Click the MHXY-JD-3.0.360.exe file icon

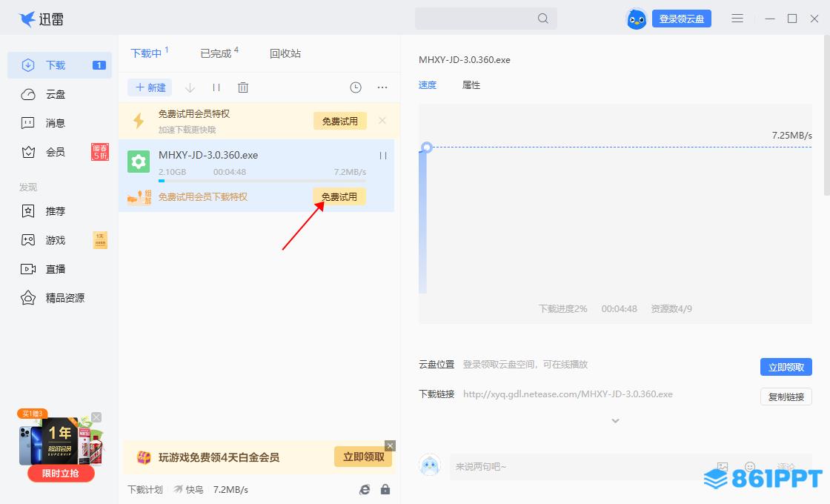click(139, 162)
